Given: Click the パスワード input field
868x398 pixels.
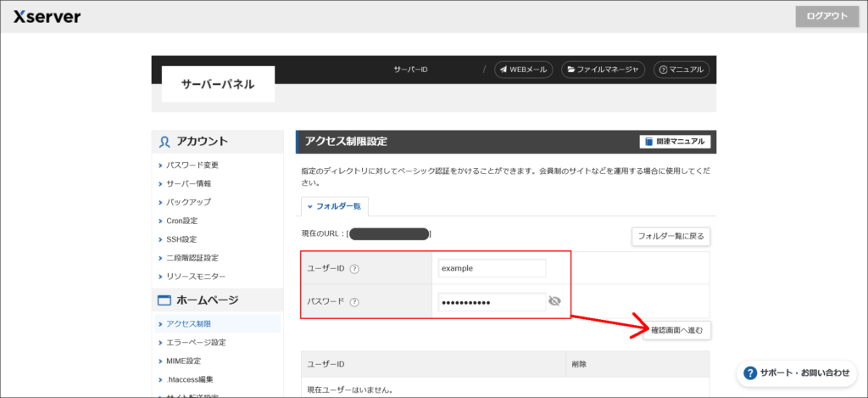Looking at the screenshot, I should [492, 302].
